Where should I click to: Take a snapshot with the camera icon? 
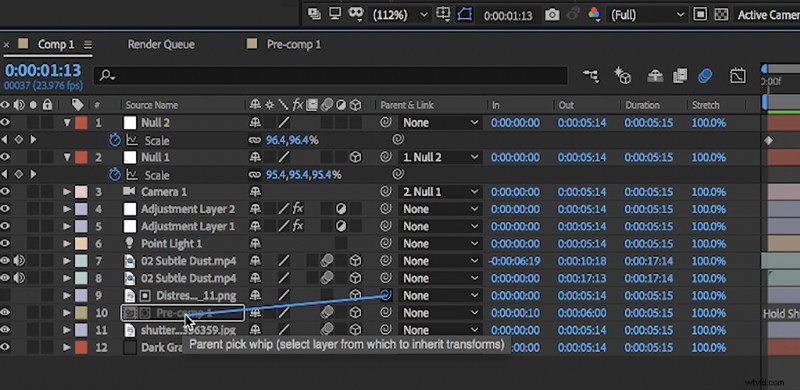click(x=552, y=15)
